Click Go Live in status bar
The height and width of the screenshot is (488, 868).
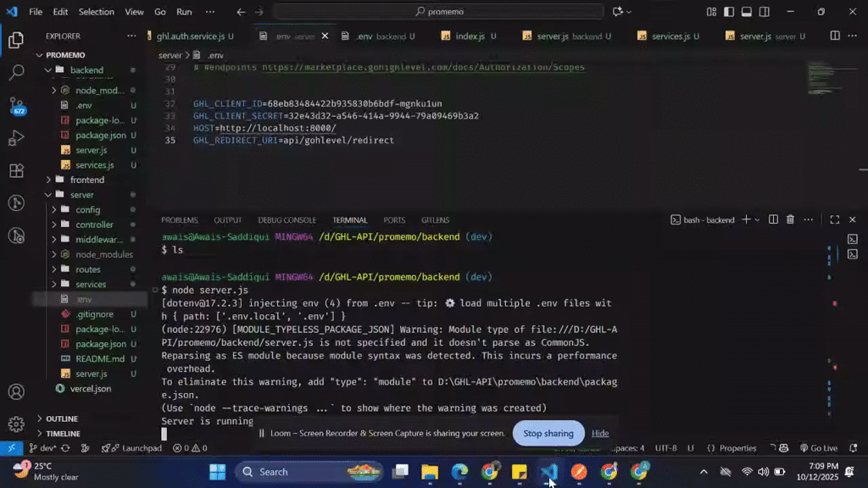click(819, 447)
